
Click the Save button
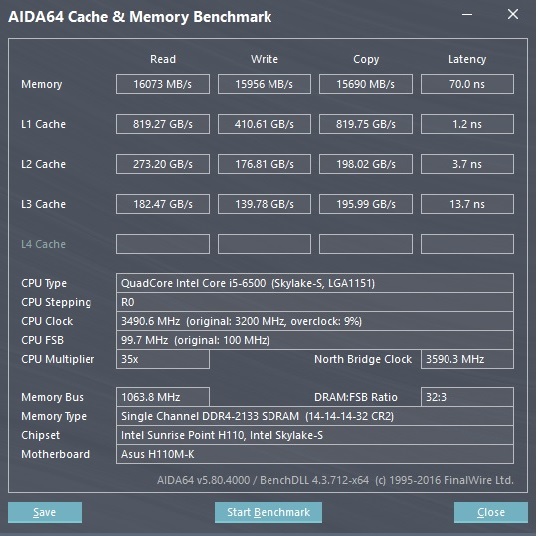pos(45,512)
